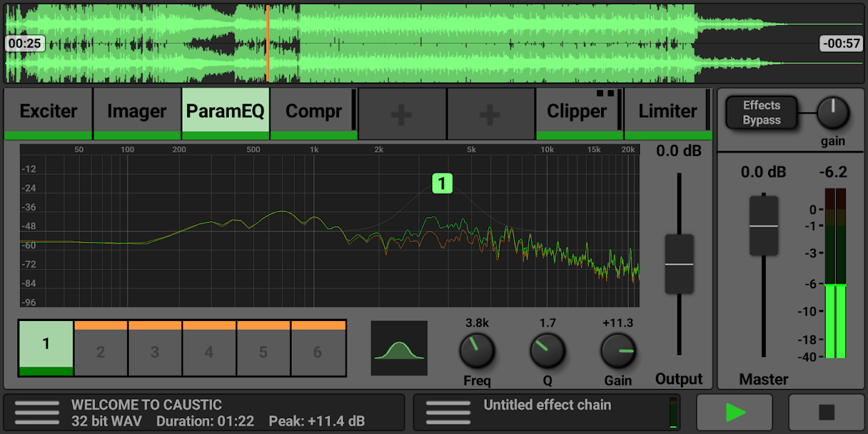The image size is (868, 434).
Task: Select the Imager effect slot
Action: [136, 111]
